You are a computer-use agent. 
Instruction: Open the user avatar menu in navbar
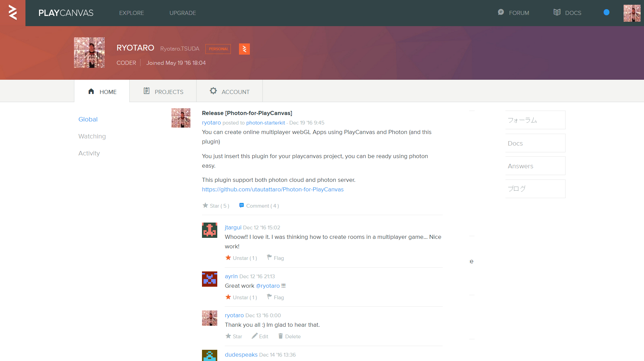click(632, 13)
